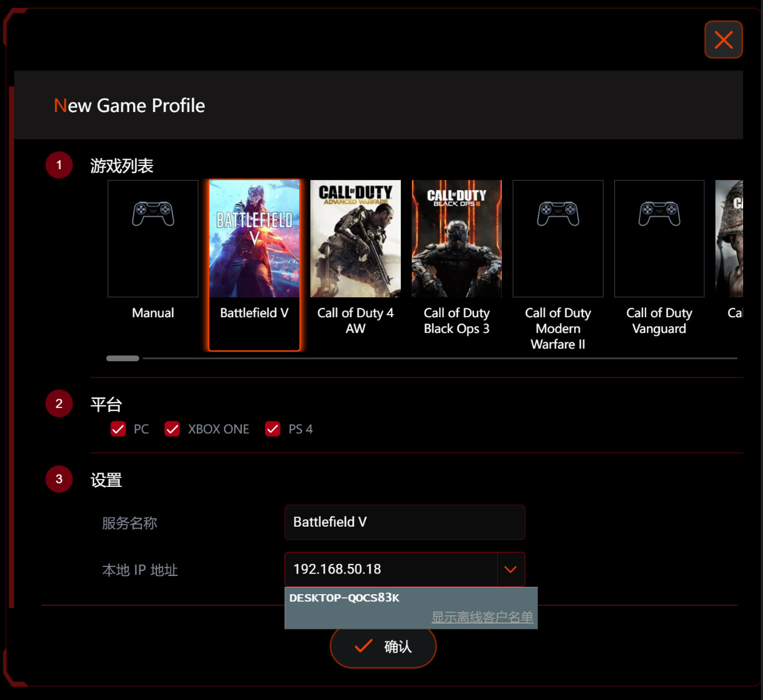Click the service name field Battlefield V
763x700 pixels.
pyautogui.click(x=404, y=522)
